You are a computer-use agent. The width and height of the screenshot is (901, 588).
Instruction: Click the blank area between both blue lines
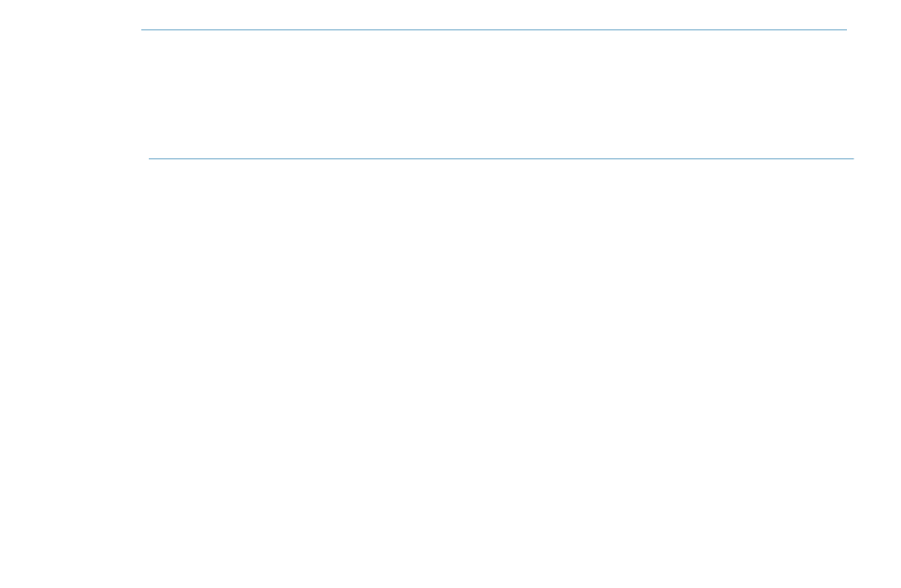click(x=498, y=94)
